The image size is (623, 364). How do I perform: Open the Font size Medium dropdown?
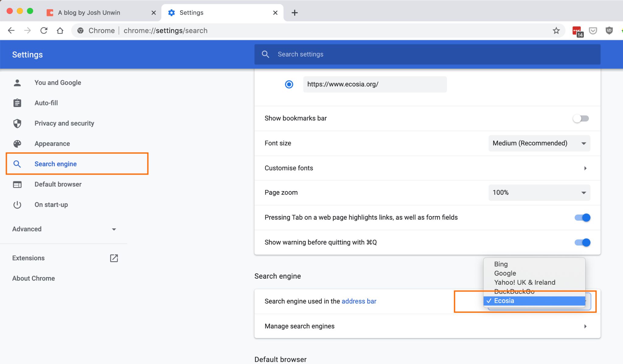(x=539, y=143)
